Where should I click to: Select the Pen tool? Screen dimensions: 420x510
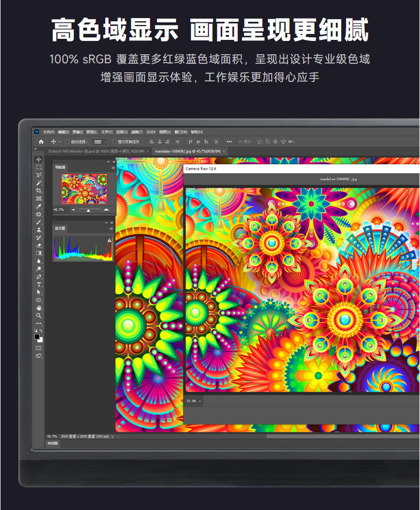coord(39,277)
